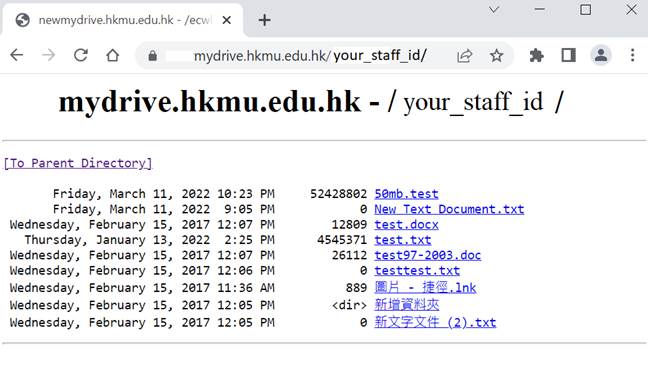Click the forward navigation arrow
Viewport: 648px width, 380px height.
[x=48, y=55]
